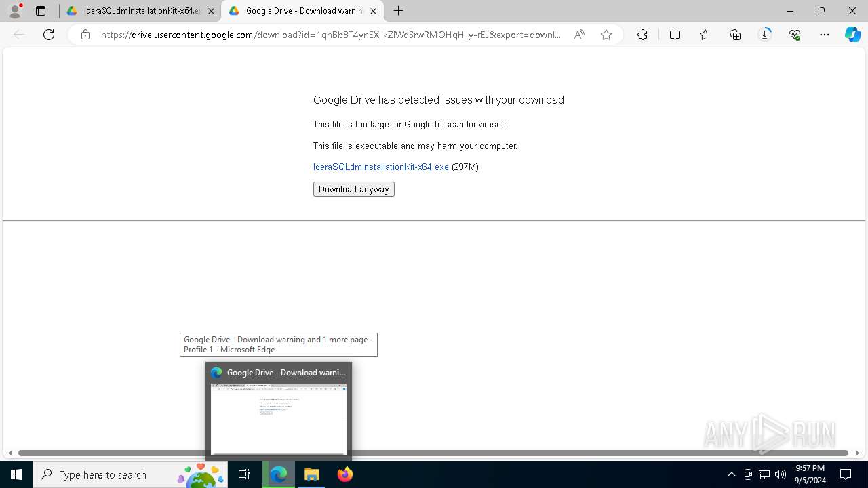Close the IderaSQLdmInstallationKit-x64 tab

pyautogui.click(x=211, y=12)
